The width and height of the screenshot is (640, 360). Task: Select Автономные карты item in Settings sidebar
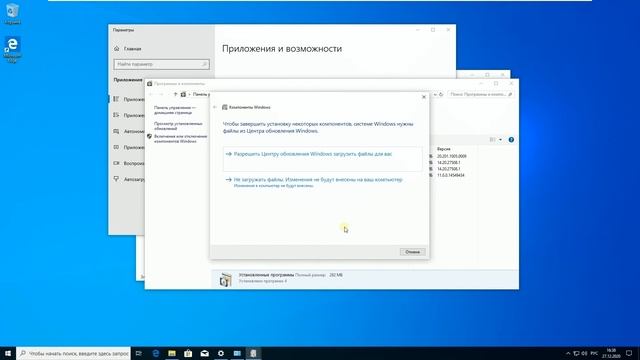point(129,131)
